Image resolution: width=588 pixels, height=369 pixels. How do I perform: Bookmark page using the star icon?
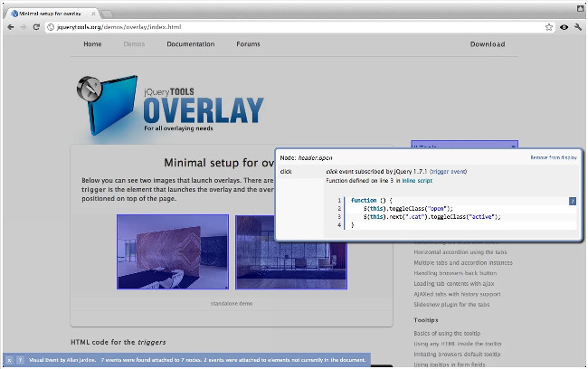click(549, 27)
